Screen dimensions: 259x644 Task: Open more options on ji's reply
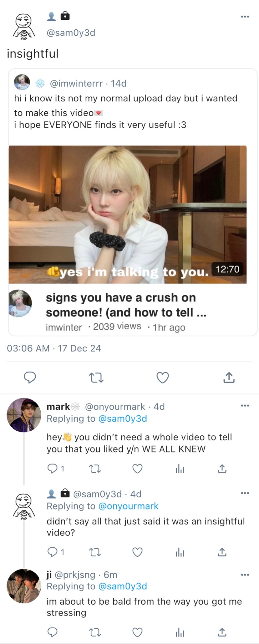point(245,575)
